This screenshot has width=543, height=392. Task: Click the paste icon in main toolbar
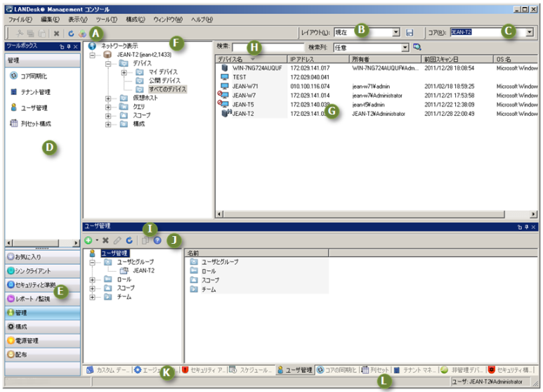(x=42, y=33)
